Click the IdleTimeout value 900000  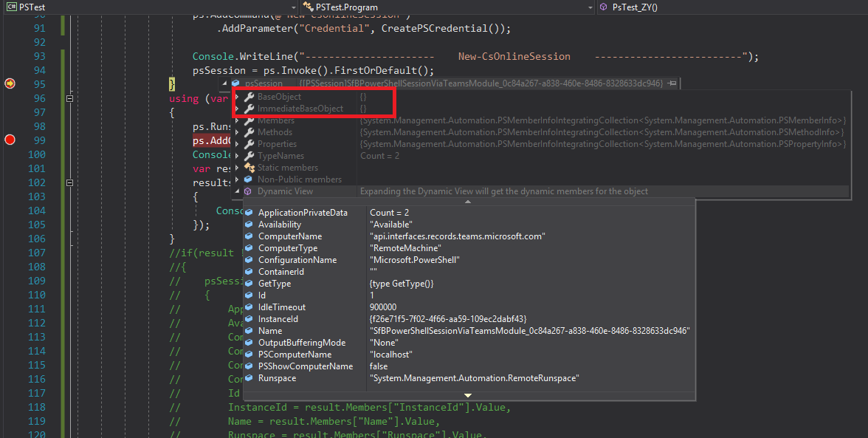pos(383,307)
